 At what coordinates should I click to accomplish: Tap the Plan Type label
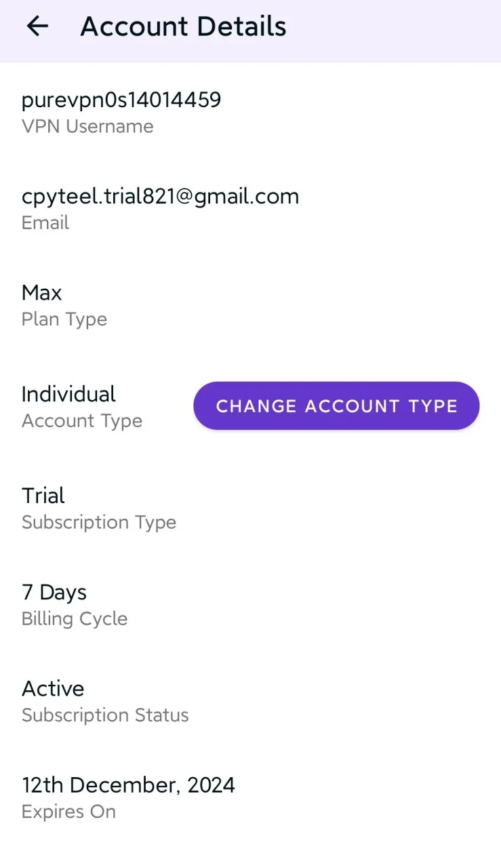(64, 319)
